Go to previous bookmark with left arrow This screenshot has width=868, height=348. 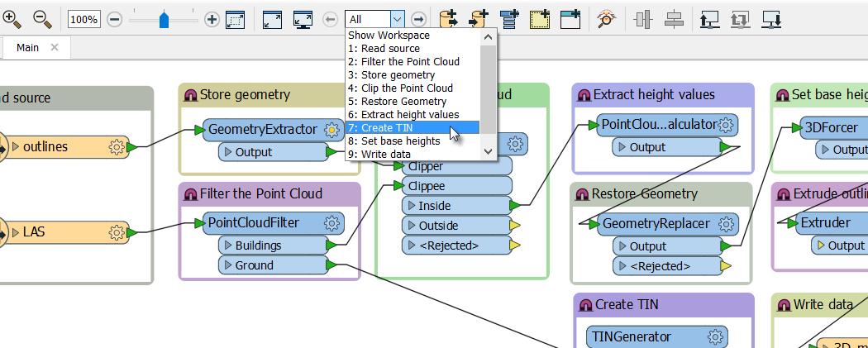(x=330, y=20)
